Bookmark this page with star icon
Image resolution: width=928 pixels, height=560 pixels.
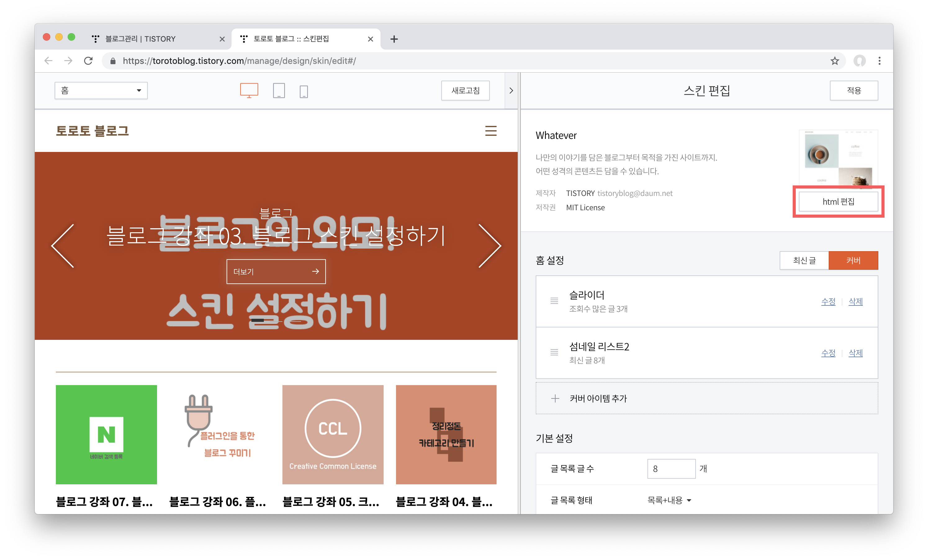click(x=835, y=61)
